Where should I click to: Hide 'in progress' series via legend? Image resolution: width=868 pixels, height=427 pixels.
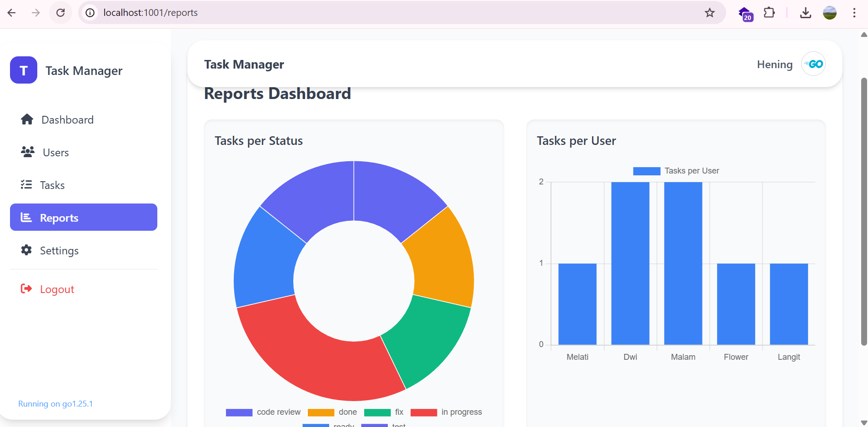(446, 412)
